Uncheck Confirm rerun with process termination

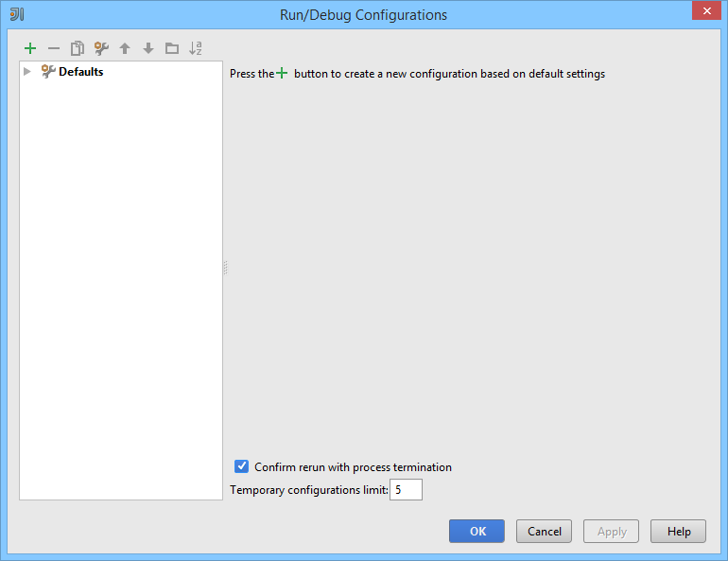[241, 466]
